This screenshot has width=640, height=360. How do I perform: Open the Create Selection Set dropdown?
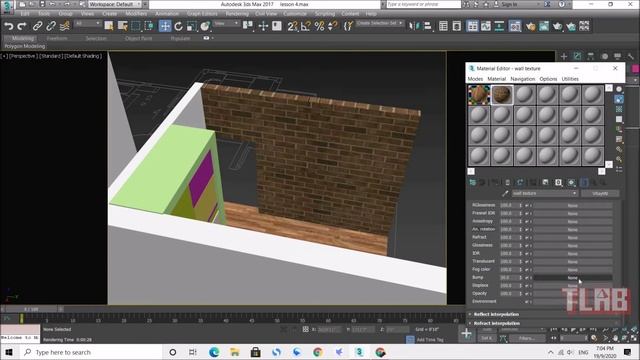(380, 23)
